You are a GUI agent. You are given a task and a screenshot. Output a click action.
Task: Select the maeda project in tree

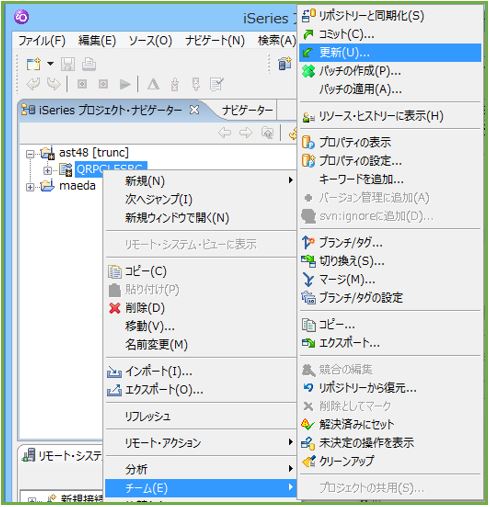(x=77, y=186)
